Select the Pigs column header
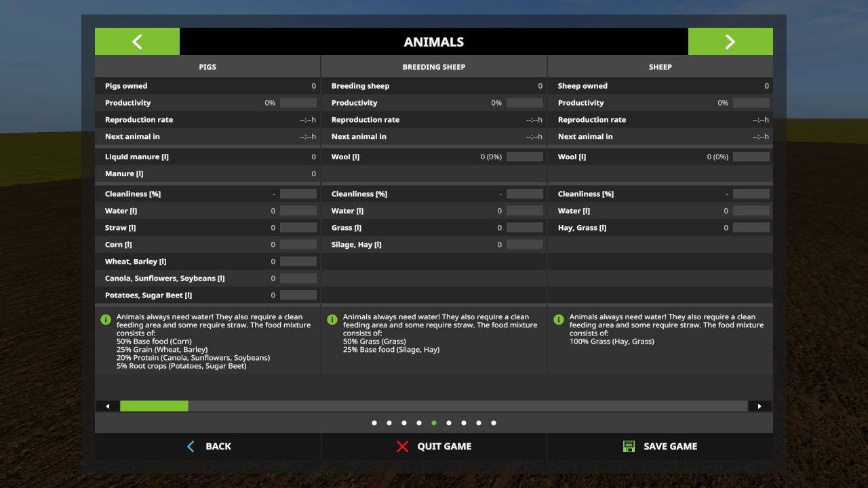Viewport: 868px width, 488px height. point(208,67)
